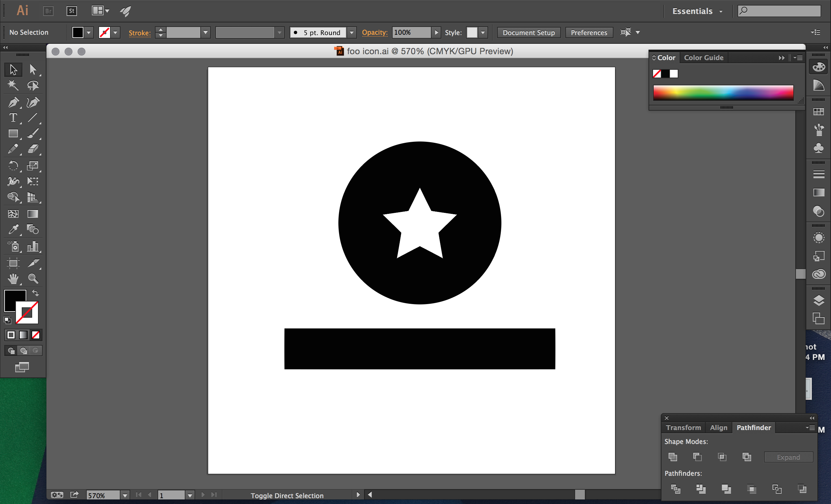Open the artboard number dropdown

pyautogui.click(x=190, y=495)
